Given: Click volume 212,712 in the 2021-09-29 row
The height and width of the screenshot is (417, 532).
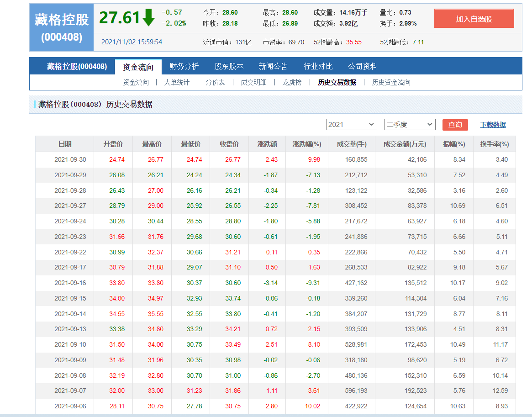Looking at the screenshot, I should [x=356, y=175].
